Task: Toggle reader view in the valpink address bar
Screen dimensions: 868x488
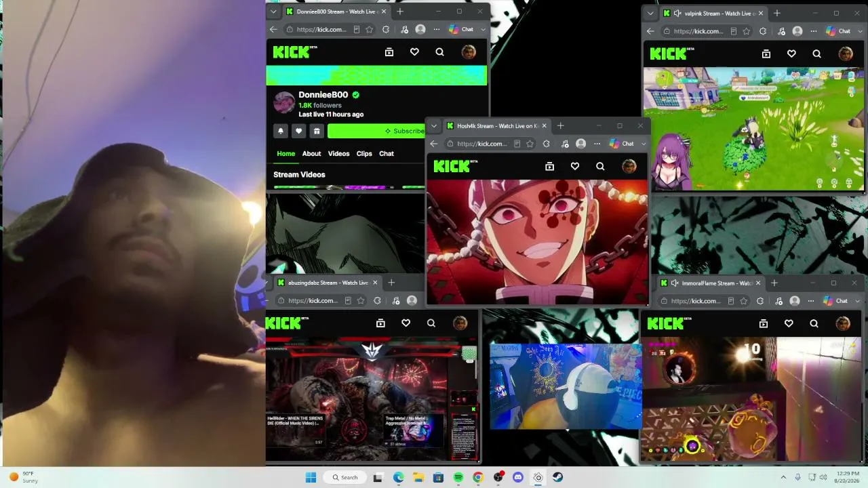Action: point(734,31)
